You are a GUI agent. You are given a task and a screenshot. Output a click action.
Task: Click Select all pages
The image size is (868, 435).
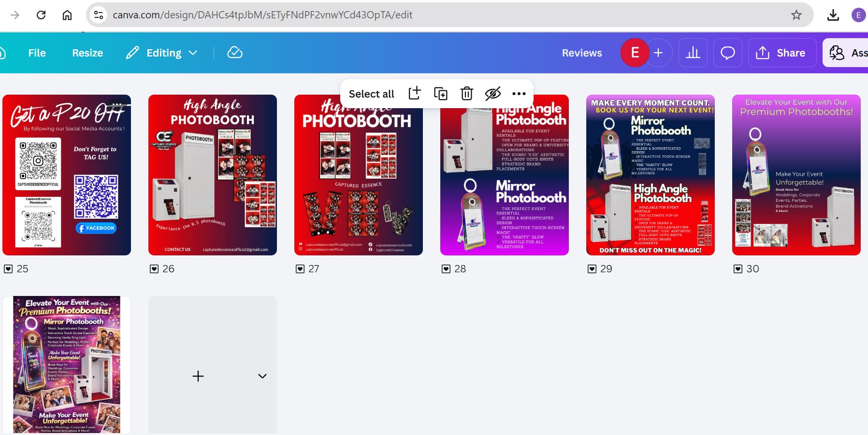point(372,94)
